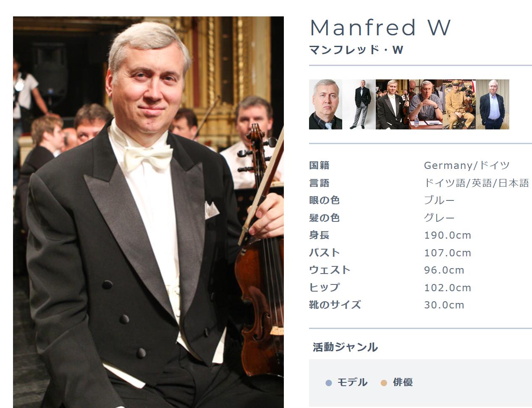Click the Manfred W name heading
The height and width of the screenshot is (408, 532).
pyautogui.click(x=380, y=28)
